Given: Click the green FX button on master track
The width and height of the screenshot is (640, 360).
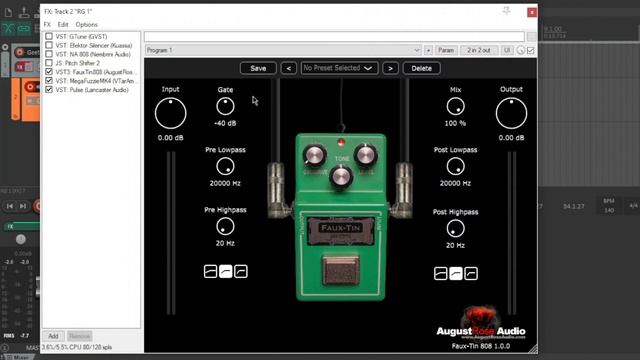Looking at the screenshot, I should coord(22,226).
